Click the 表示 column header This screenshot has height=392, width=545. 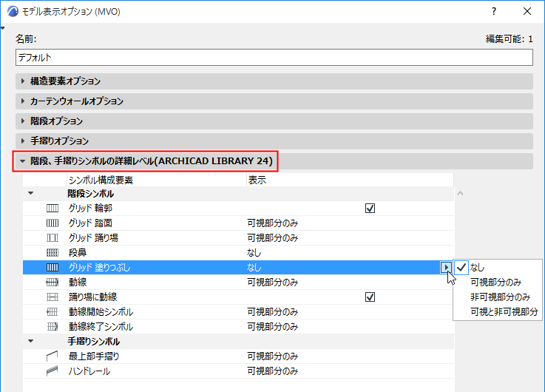(x=350, y=180)
